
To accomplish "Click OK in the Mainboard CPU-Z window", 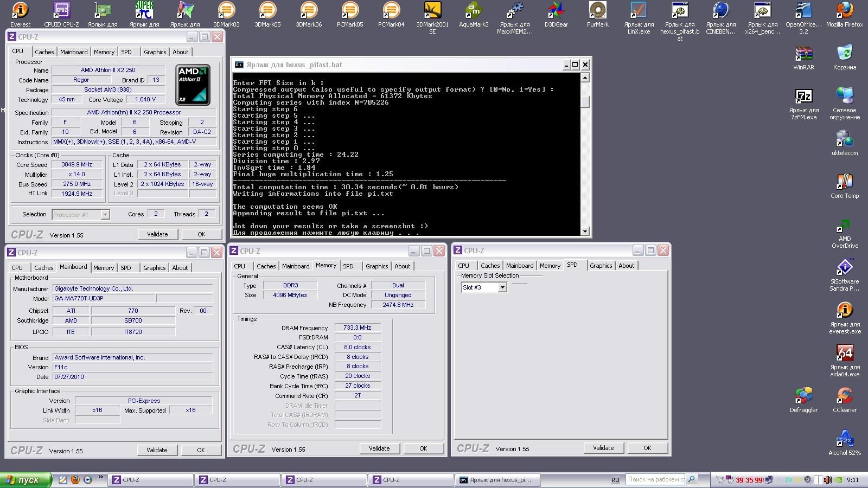I will click(x=201, y=450).
